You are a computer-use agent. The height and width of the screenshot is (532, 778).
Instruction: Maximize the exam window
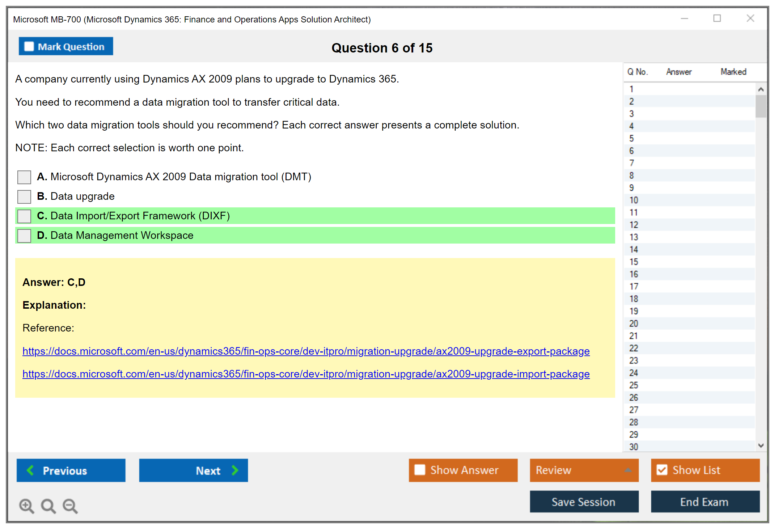tap(717, 18)
